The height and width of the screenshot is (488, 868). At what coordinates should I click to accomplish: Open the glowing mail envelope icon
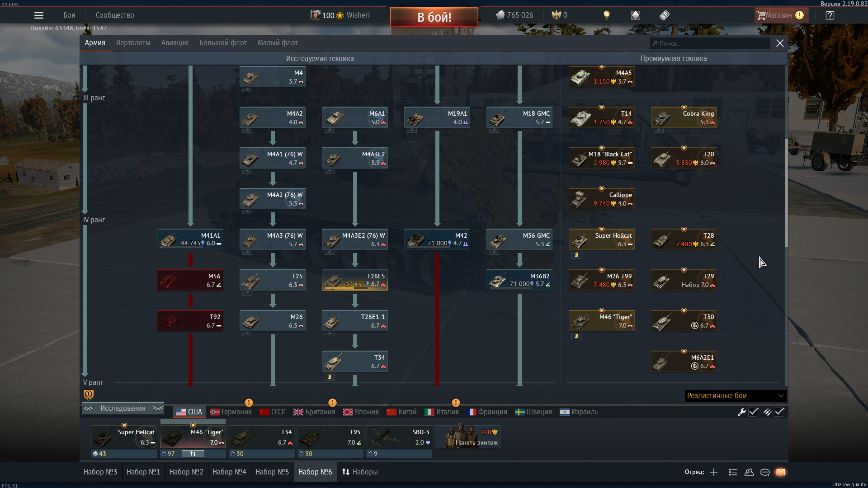[781, 472]
